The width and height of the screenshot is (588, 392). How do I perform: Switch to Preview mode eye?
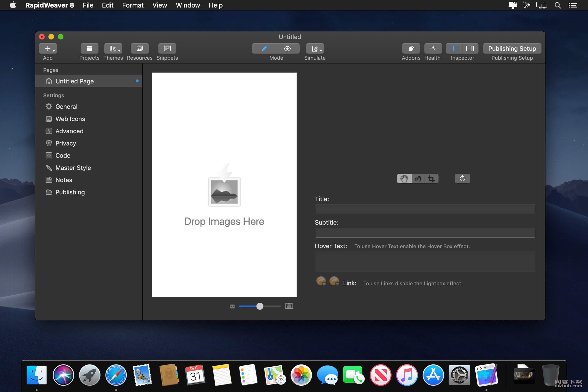[287, 48]
